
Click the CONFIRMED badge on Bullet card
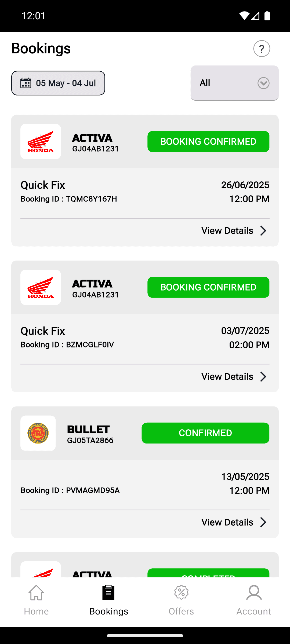click(205, 433)
